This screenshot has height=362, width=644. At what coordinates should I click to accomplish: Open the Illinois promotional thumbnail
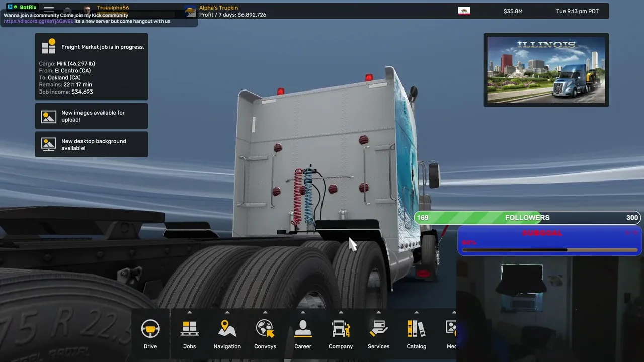coord(546,70)
